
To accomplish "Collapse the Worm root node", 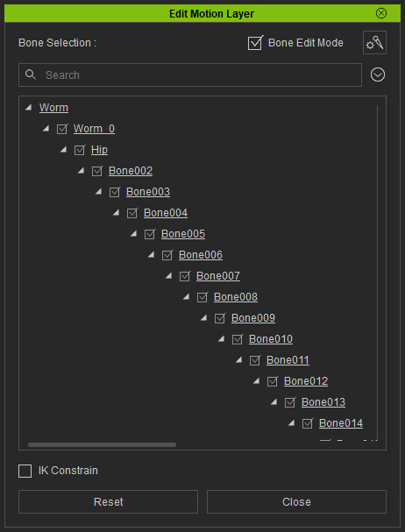I will pyautogui.click(x=29, y=108).
